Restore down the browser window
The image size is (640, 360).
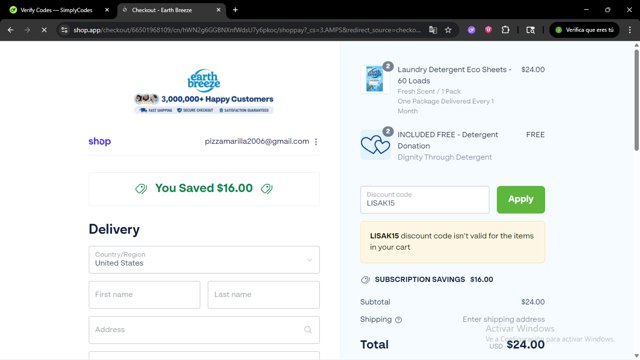607,10
